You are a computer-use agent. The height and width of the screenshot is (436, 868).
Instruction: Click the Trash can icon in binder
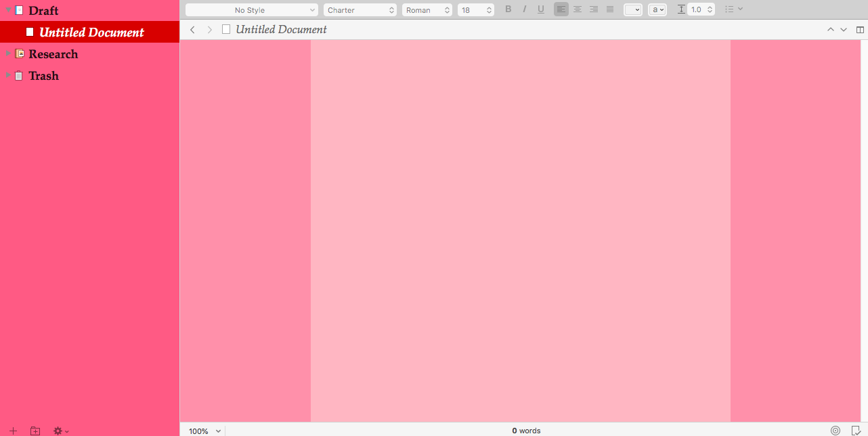coord(19,75)
